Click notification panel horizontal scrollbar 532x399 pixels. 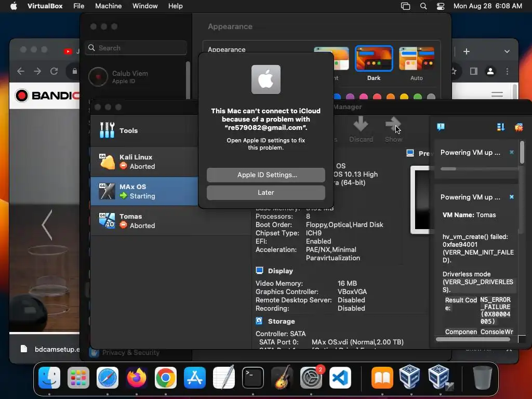(473, 339)
